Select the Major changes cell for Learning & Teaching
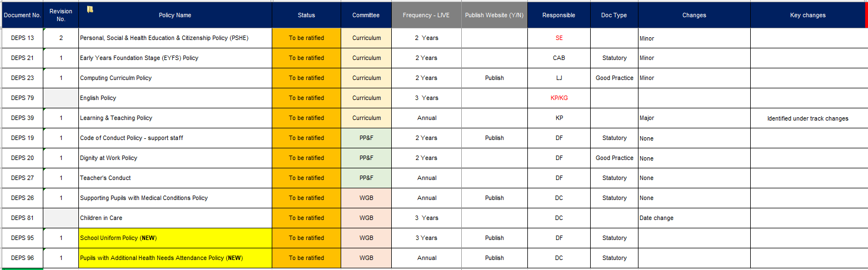The height and width of the screenshot is (270, 868). point(694,118)
